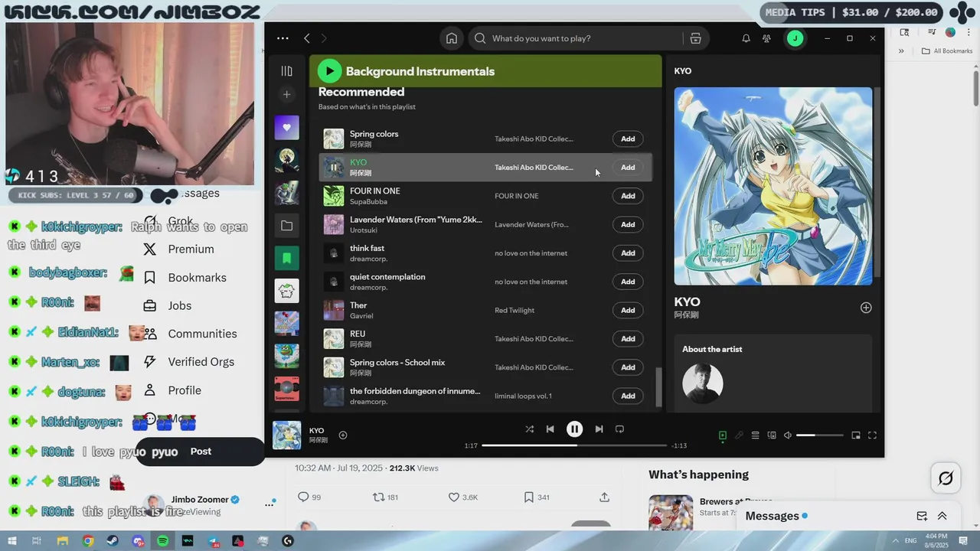The width and height of the screenshot is (980, 551).
Task: Seek on the song progress bar
Action: [x=574, y=445]
